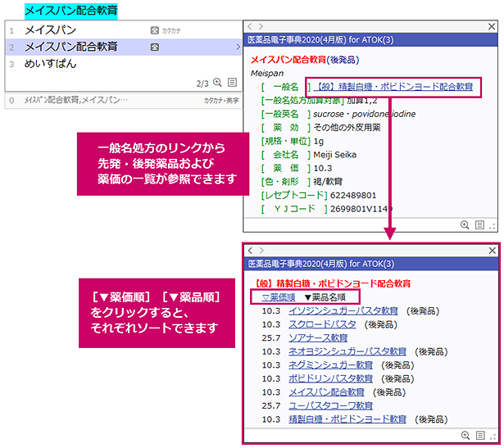Screen dimensions: 504x448
Task: Expand chevron on メイスパン配合軟膏 candidate
Action: [x=238, y=48]
